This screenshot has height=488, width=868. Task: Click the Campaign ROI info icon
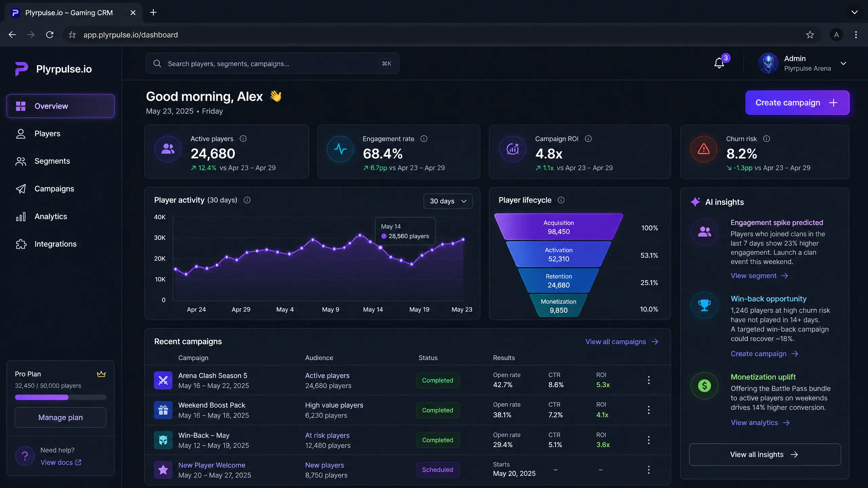point(588,139)
